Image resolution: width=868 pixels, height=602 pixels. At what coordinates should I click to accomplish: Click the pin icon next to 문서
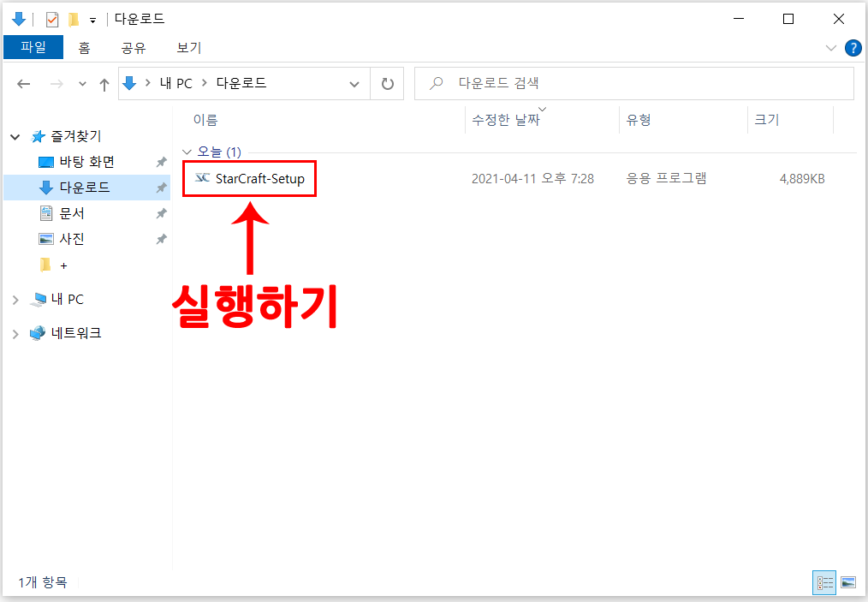click(161, 213)
